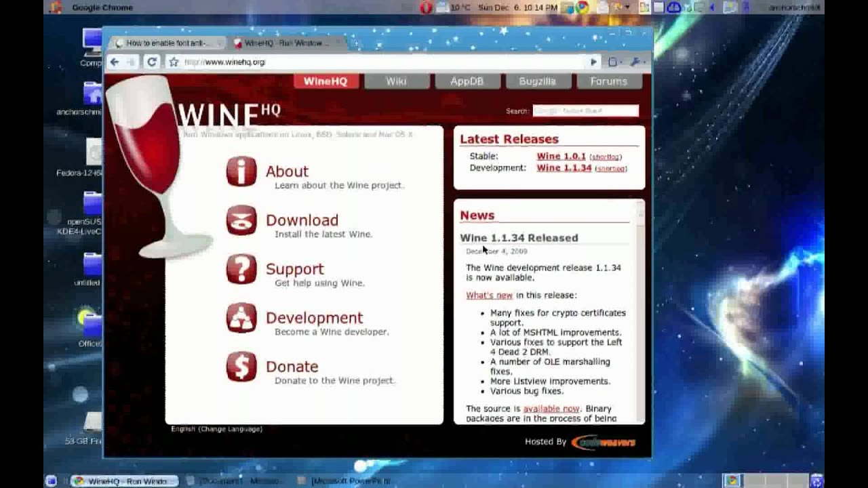Click the WineHQ taskbar window button
This screenshot has width=868, height=488.
[124, 481]
